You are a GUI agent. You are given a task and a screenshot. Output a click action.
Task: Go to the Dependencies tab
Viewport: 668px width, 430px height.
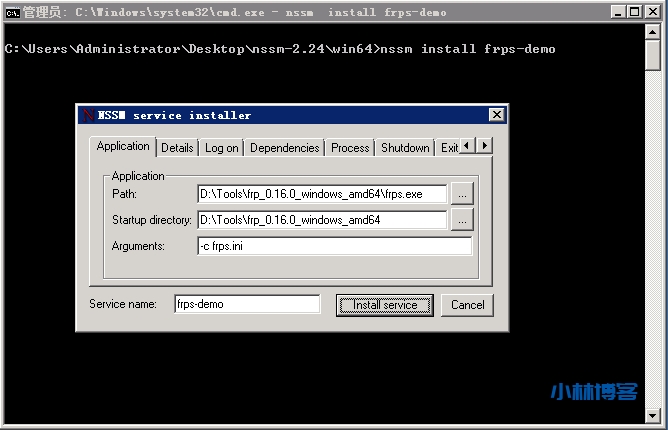point(284,148)
